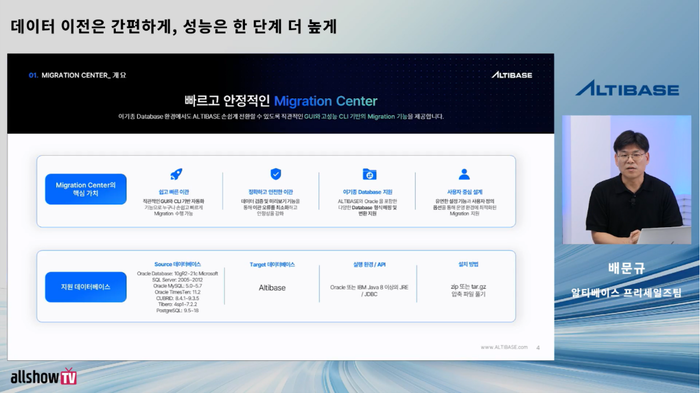
Task: Click the '쉽고 빠른 이관' heading
Action: (174, 192)
